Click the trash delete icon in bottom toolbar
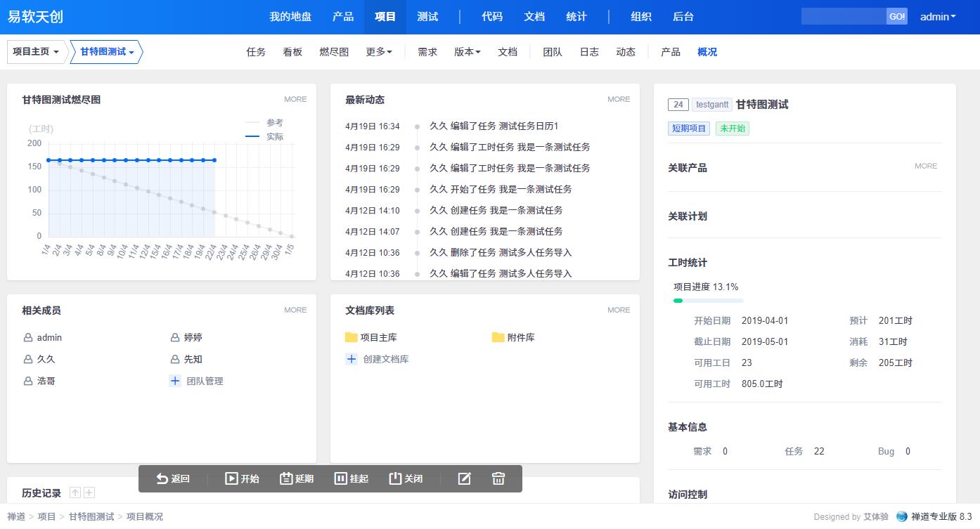 tap(498, 478)
